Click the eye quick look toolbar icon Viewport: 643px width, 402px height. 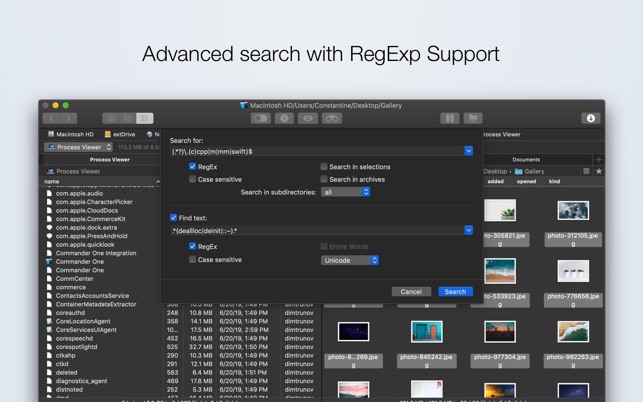[x=308, y=118]
